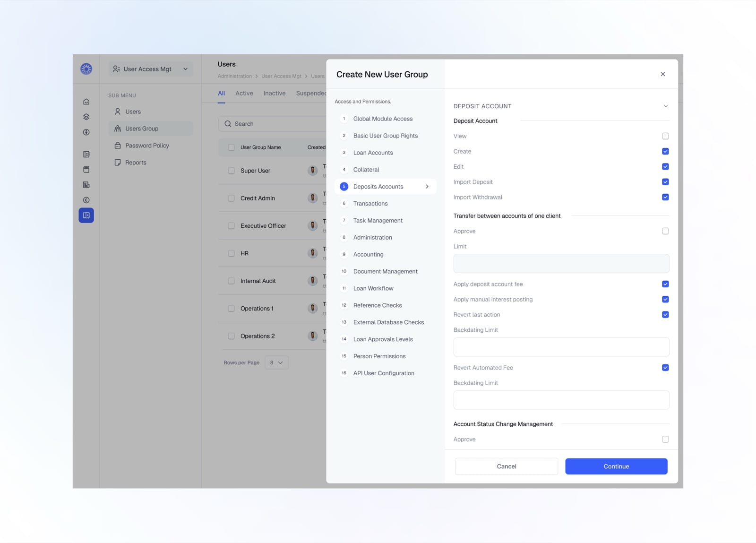Focus the Backdating Limit field under Revert last action
Screen dimensions: 756x543
(x=561, y=347)
